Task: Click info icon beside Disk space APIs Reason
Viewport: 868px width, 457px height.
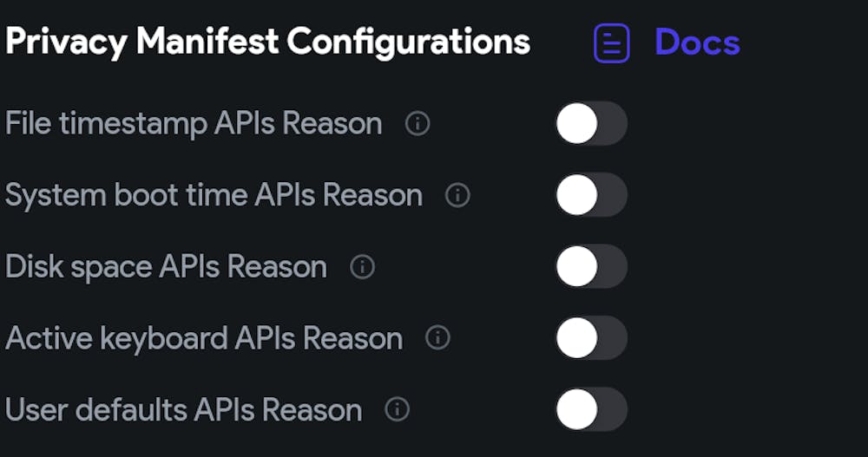Action: point(362,266)
